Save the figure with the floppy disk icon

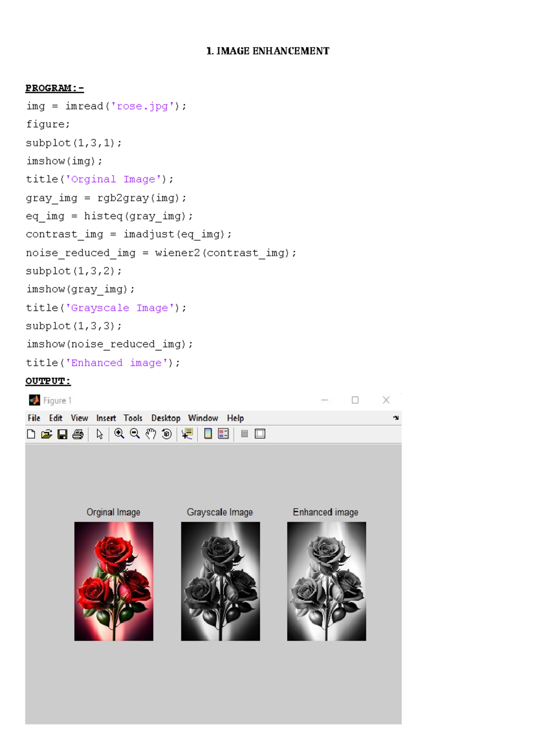click(x=62, y=434)
